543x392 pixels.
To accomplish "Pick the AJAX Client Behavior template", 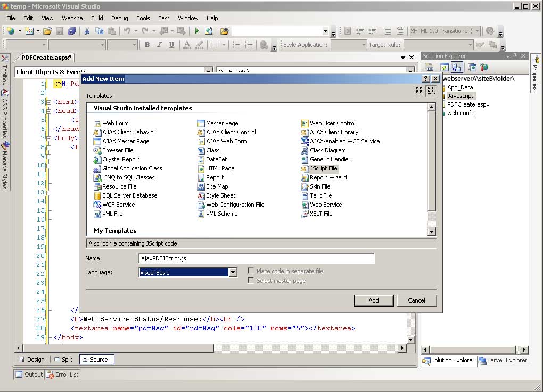I will coord(125,132).
